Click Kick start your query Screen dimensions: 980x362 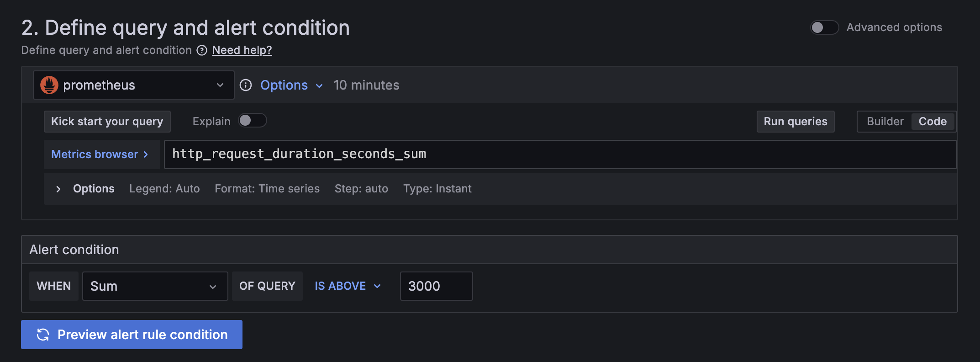coord(107,121)
